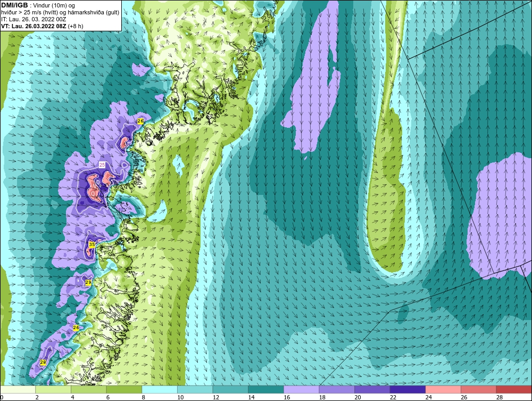
Task: Click the '(+8 h)' forecast offset text
Action: (x=76, y=26)
